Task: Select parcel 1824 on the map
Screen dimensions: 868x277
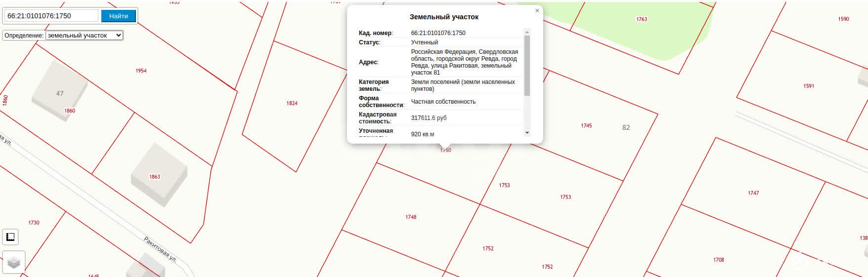Action: coord(292,103)
